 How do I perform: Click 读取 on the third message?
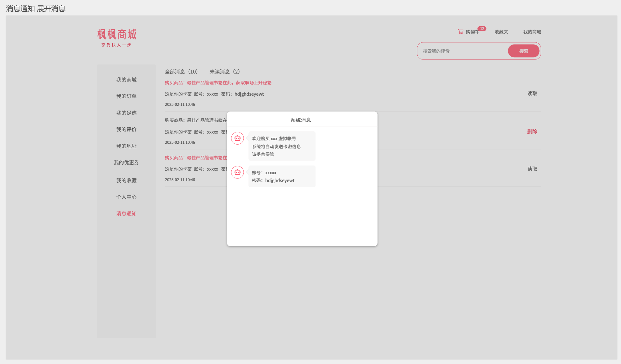coord(532,169)
